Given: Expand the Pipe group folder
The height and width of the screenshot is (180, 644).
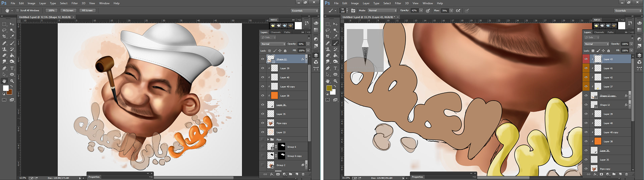Looking at the screenshot, I should (268, 139).
